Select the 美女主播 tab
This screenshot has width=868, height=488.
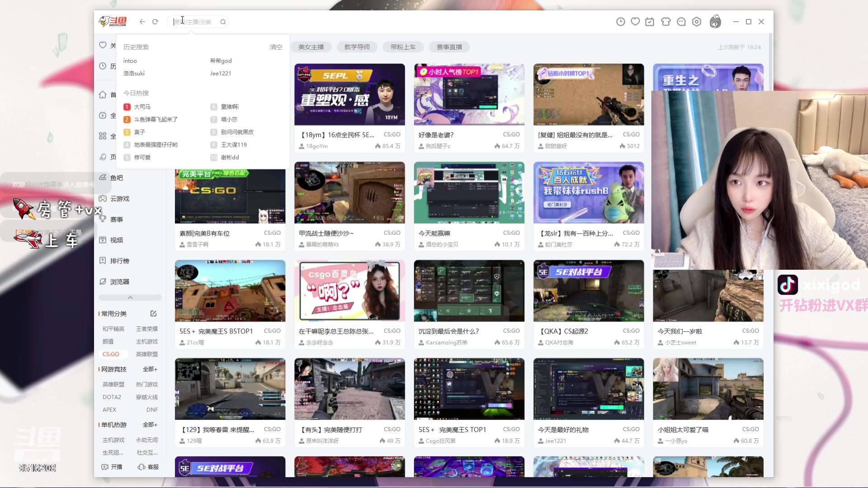click(x=311, y=47)
